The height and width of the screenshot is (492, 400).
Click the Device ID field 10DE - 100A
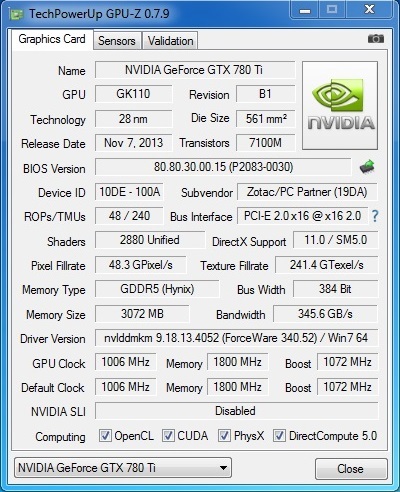click(x=130, y=192)
